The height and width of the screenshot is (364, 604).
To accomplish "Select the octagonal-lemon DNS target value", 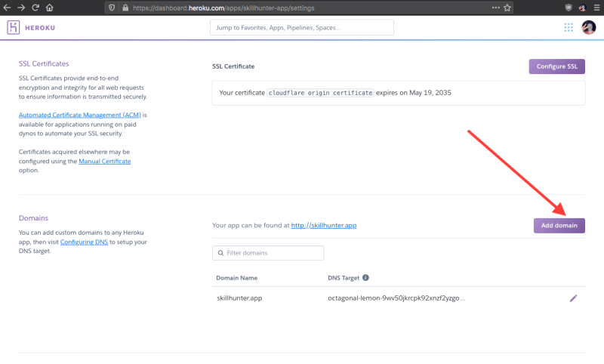I will [x=396, y=298].
